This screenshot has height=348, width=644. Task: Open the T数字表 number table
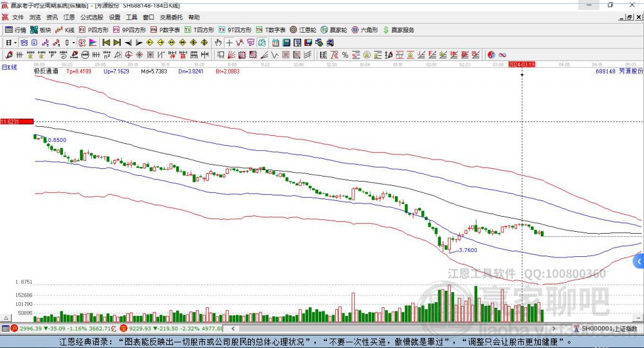coord(270,30)
